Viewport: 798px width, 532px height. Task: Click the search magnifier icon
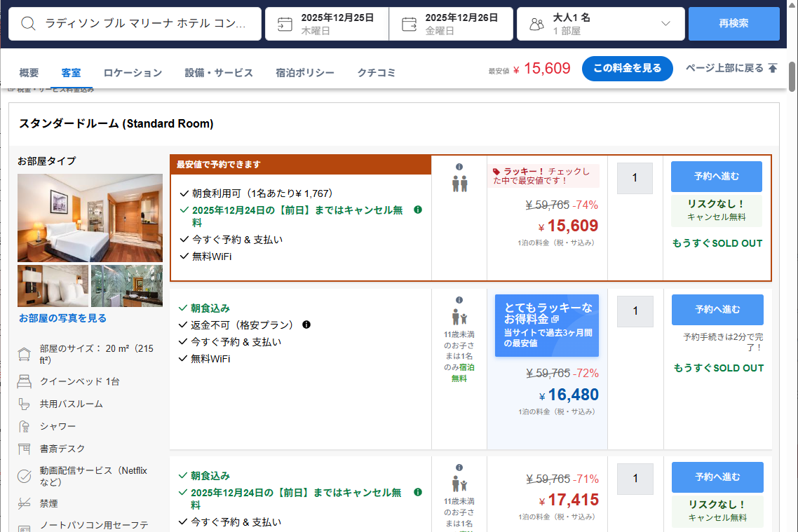[x=28, y=24]
